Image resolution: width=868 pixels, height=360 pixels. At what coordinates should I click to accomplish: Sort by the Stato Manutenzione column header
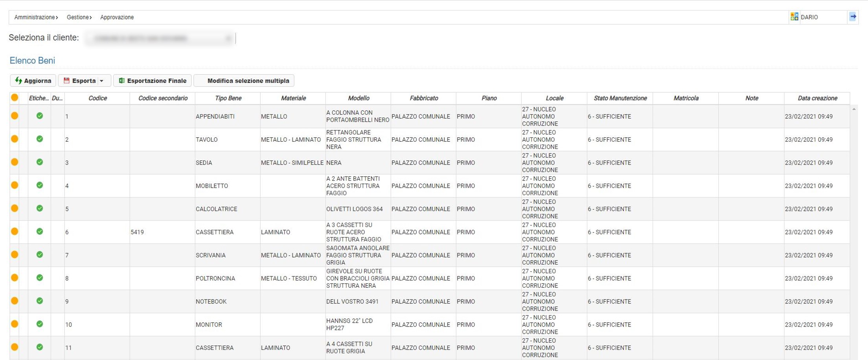click(620, 98)
